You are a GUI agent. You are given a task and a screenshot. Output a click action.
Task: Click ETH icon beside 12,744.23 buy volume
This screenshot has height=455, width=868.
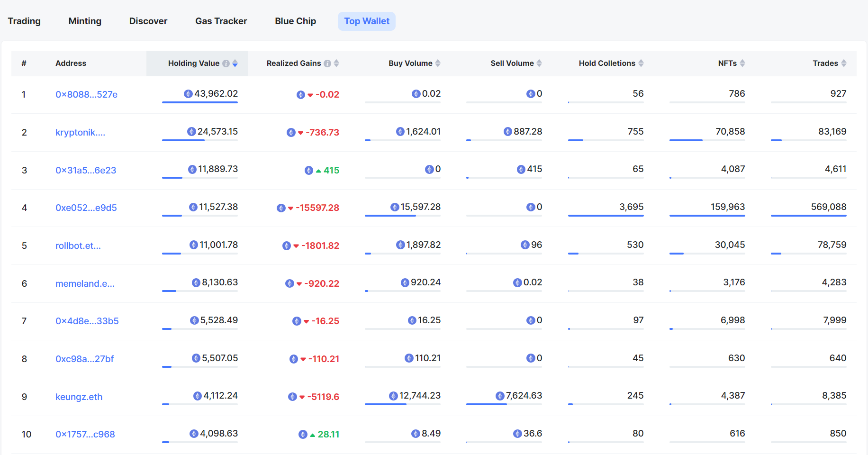pyautogui.click(x=393, y=396)
